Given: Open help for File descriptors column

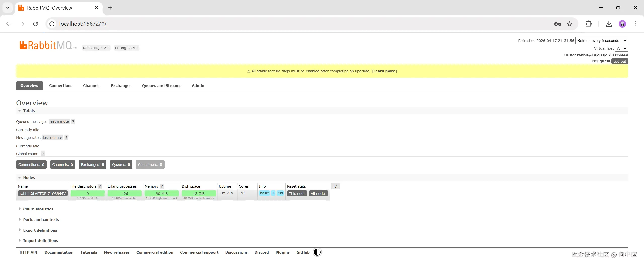Looking at the screenshot, I should pos(100,186).
